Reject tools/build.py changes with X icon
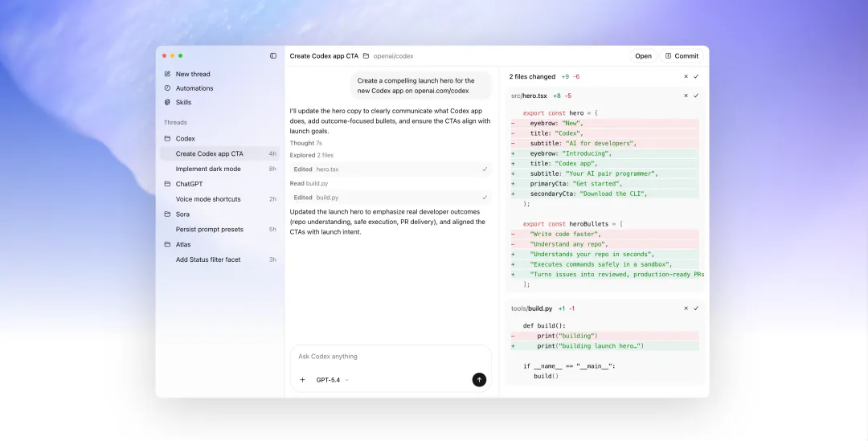868x441 pixels. coord(686,308)
